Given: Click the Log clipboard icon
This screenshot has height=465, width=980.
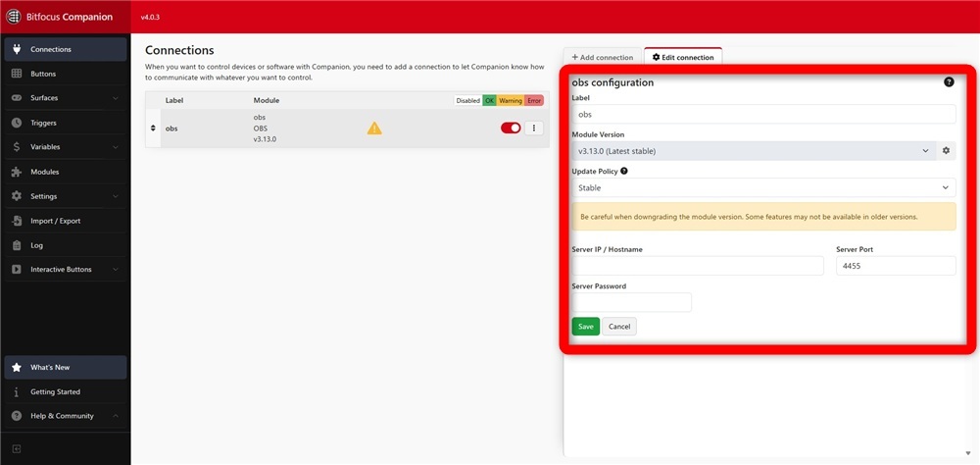Looking at the screenshot, I should coord(17,245).
